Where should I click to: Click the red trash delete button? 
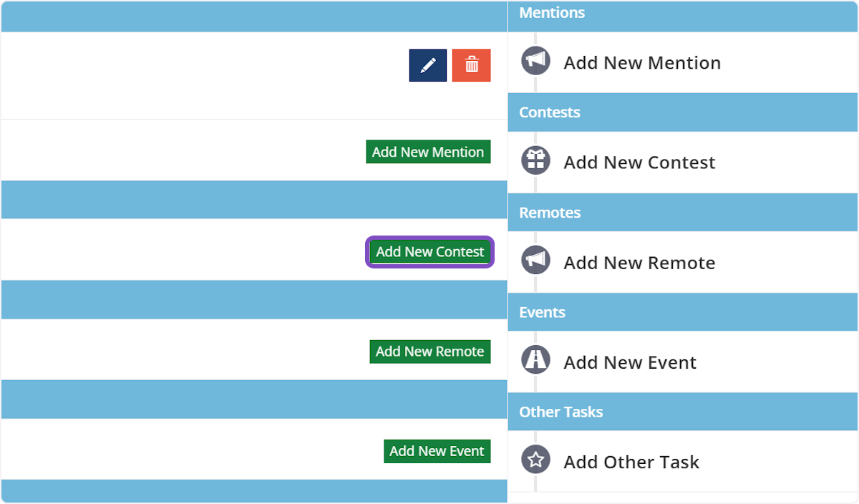point(472,66)
